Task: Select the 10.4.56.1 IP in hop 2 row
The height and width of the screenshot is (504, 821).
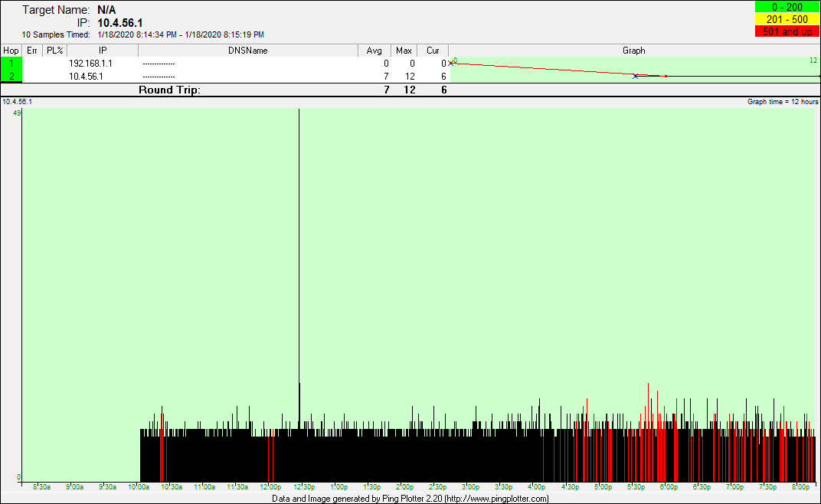Action: 86,76
